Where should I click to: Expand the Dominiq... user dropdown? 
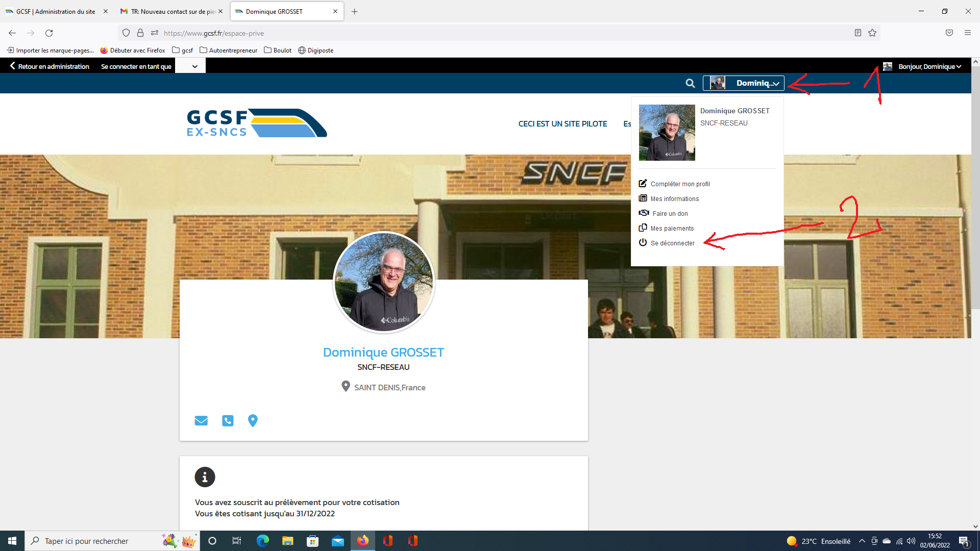[744, 83]
